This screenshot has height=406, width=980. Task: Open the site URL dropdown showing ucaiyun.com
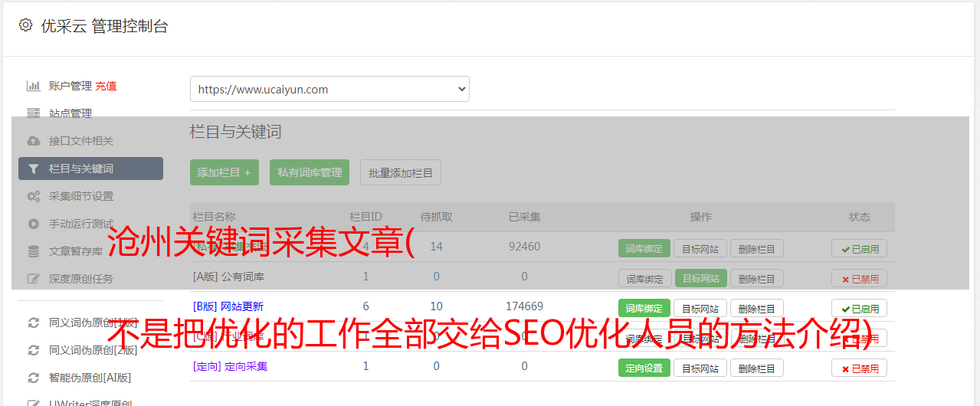[329, 89]
